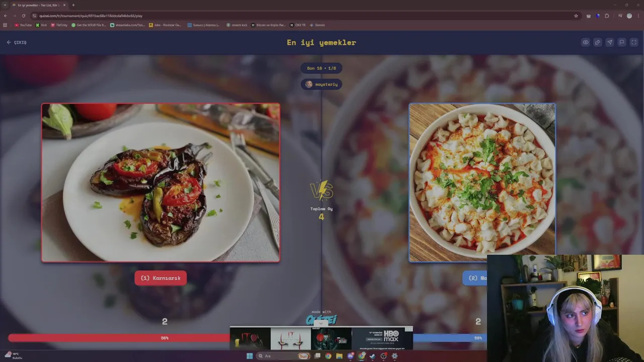
Task: Open Discord from the taskbar
Action: click(x=351, y=356)
